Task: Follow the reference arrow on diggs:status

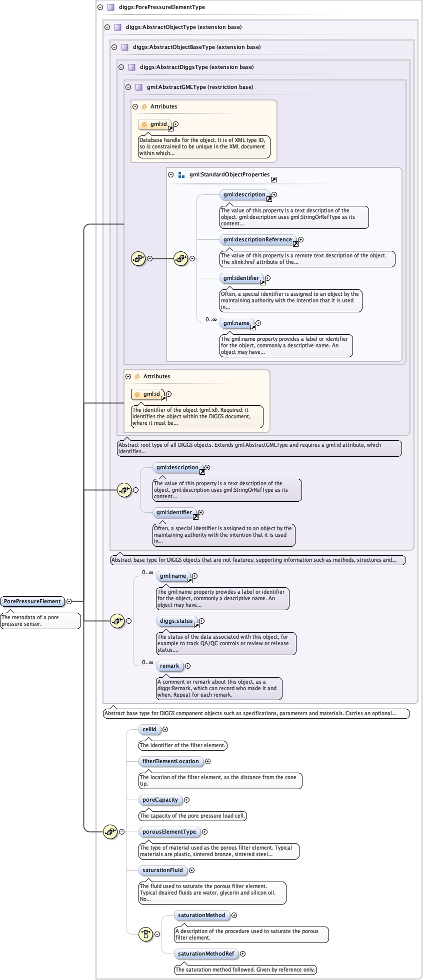Action: pos(196,626)
